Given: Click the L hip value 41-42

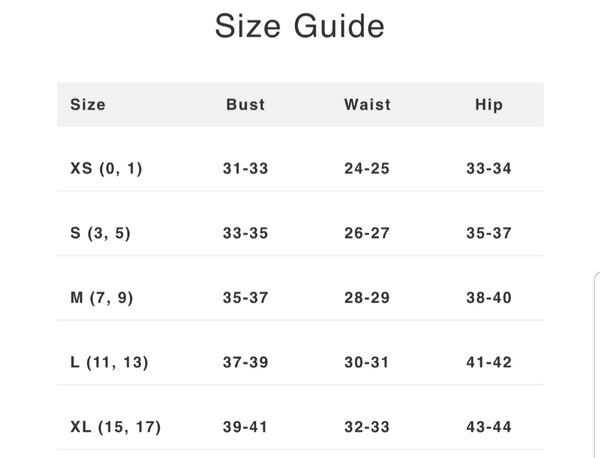Looking at the screenshot, I should [489, 363].
